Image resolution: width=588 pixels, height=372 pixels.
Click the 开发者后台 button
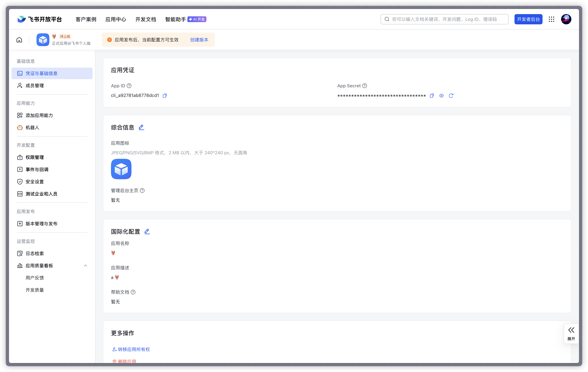click(528, 19)
